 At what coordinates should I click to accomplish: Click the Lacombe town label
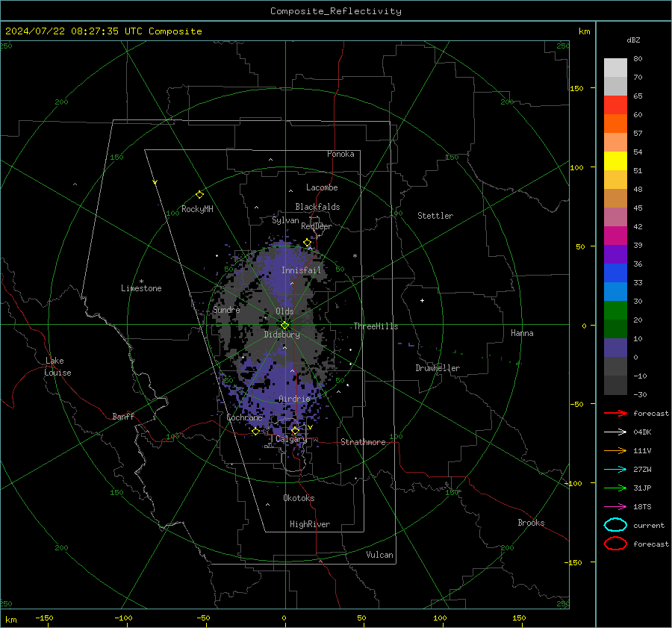click(x=322, y=187)
